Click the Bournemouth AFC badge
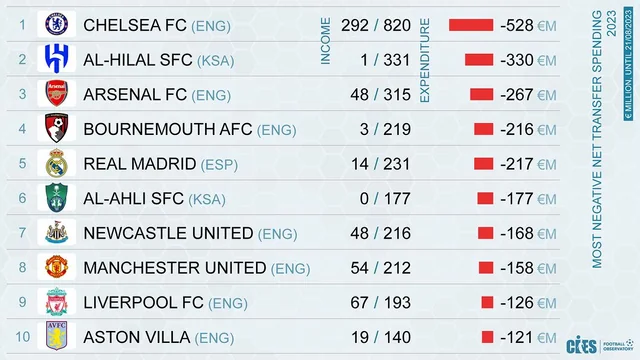The width and height of the screenshot is (640, 360). 56,128
